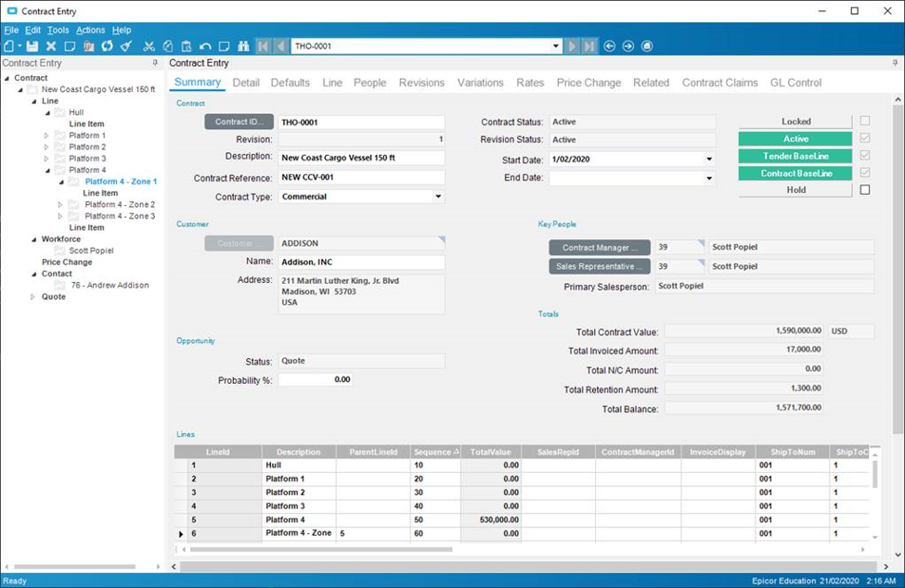The height and width of the screenshot is (588, 905).
Task: Click the Clear broom toolbar icon
Action: point(126,46)
